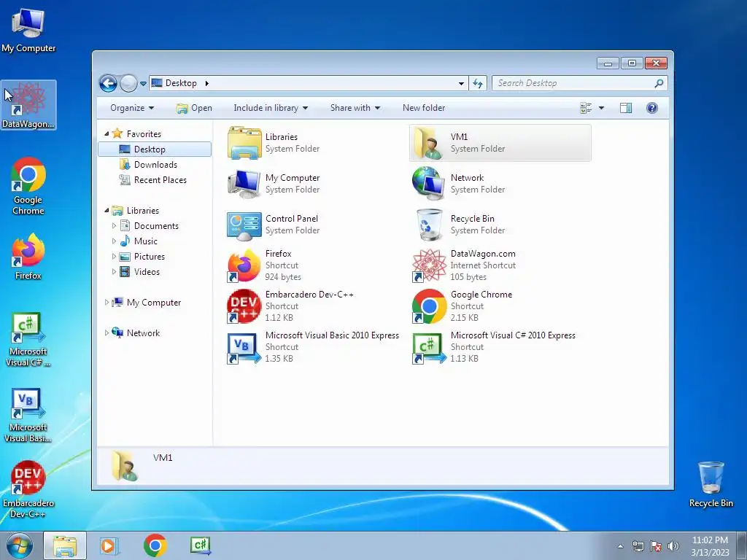747x560 pixels.
Task: Select DataWagon shortcut on the desktop
Action: pyautogui.click(x=28, y=105)
